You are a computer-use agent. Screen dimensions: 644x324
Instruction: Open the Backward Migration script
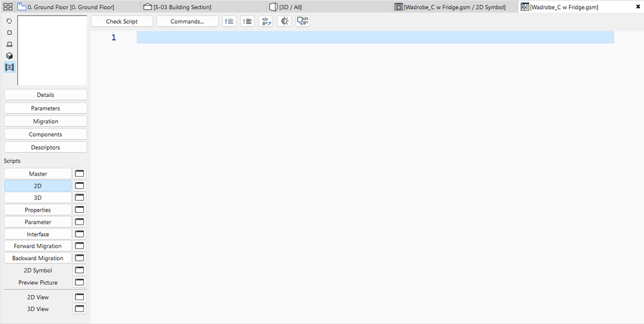(x=38, y=258)
